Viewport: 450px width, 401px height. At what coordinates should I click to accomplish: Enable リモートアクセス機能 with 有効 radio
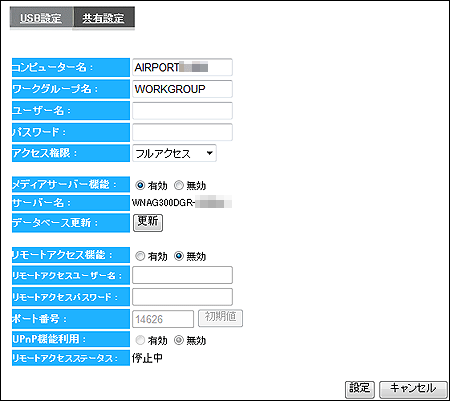[140, 256]
